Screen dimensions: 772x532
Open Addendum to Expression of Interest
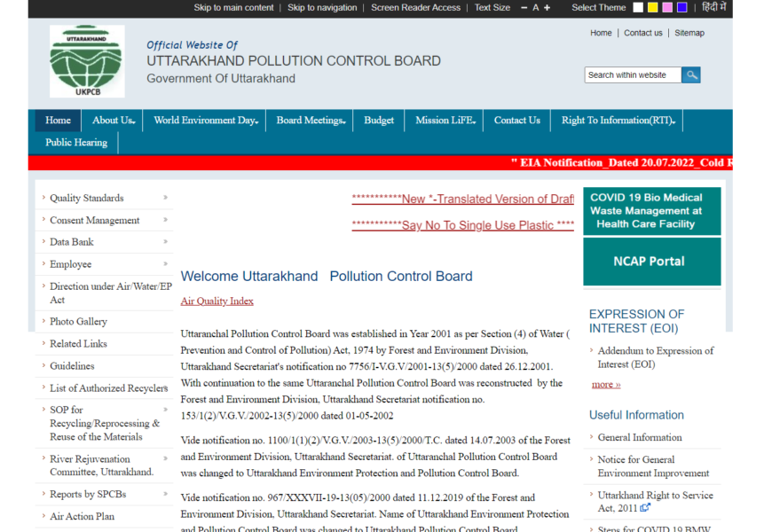(656, 357)
